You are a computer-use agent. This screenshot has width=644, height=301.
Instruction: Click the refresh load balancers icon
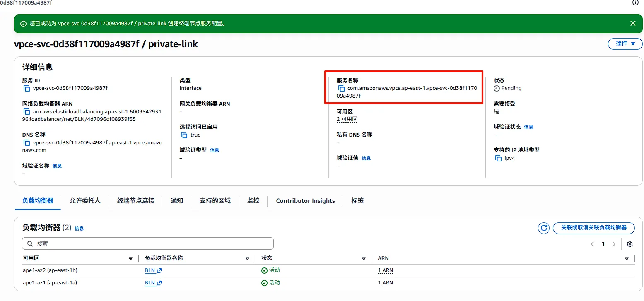click(x=543, y=228)
